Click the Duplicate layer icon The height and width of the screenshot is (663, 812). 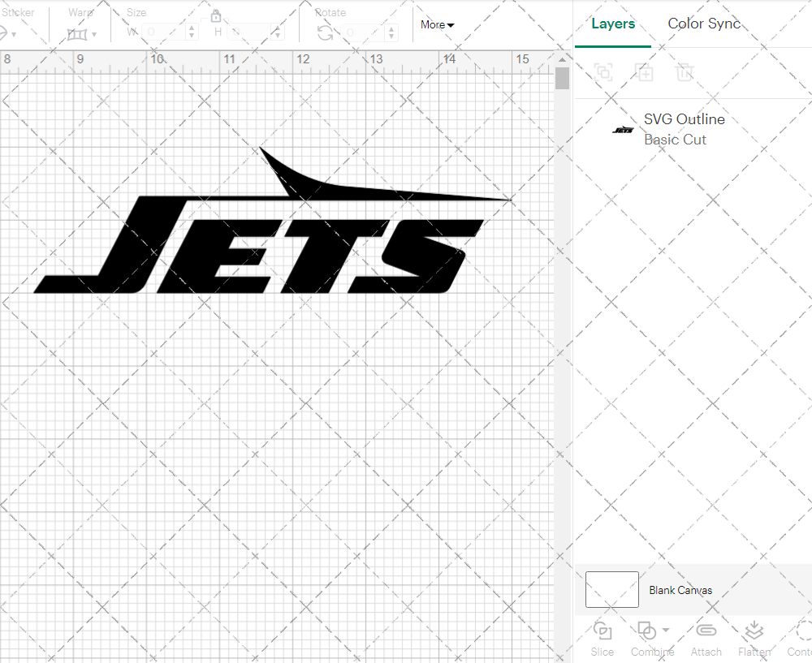click(645, 72)
